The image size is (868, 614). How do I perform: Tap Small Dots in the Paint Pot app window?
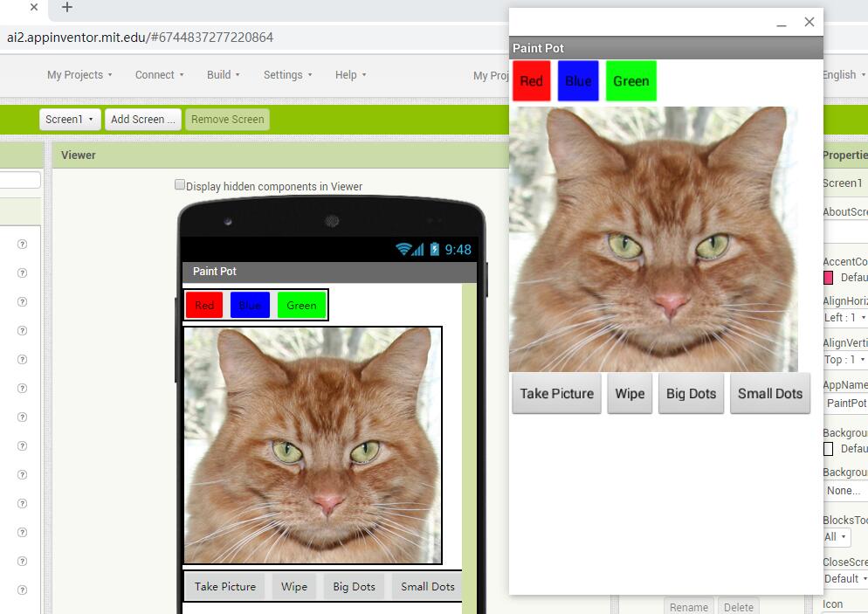coord(770,394)
